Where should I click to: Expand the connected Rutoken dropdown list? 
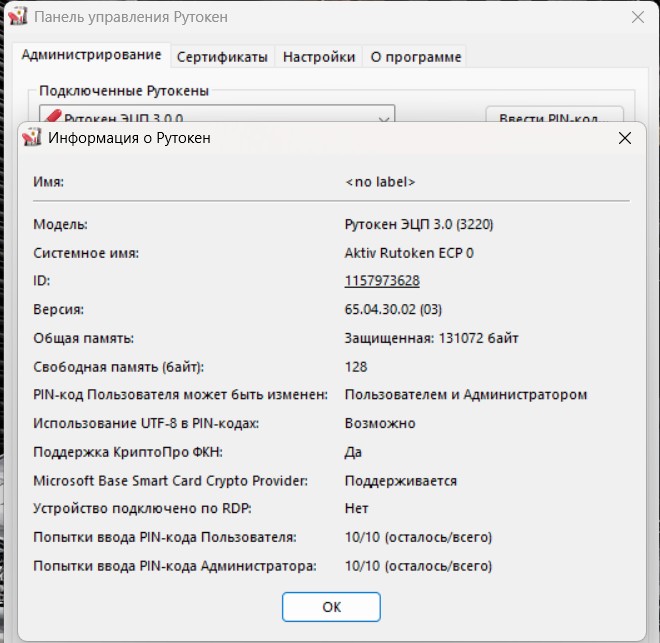(383, 118)
